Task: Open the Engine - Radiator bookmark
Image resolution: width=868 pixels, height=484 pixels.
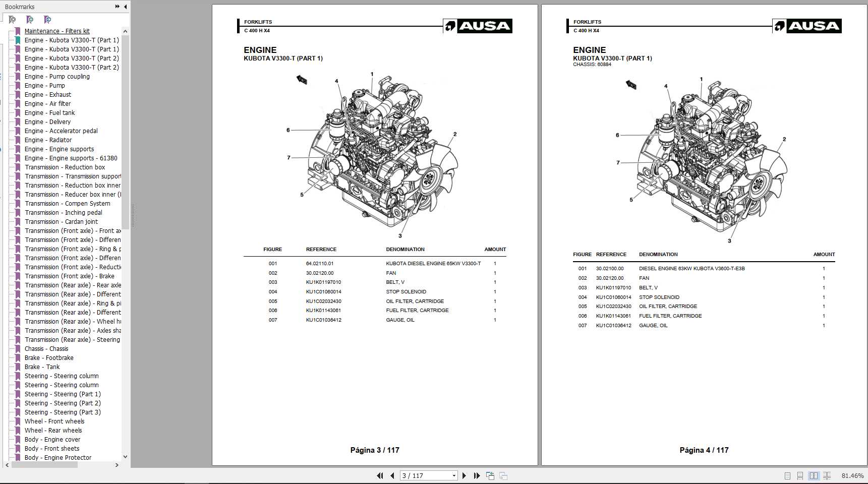Action: (x=48, y=140)
